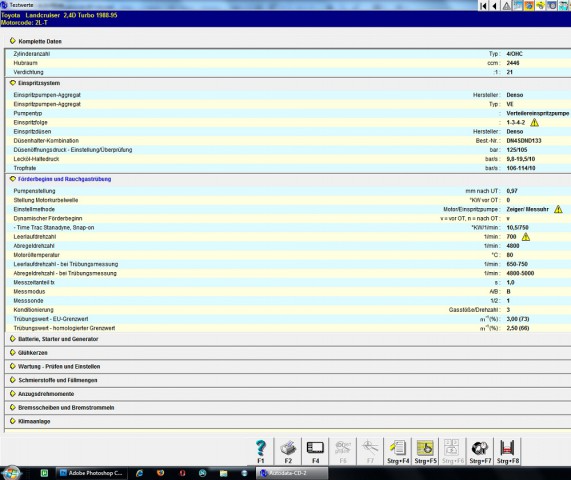The height and width of the screenshot is (480, 571).
Task: Select the Autodata-CD-2 taskbar button
Action: (x=292, y=473)
